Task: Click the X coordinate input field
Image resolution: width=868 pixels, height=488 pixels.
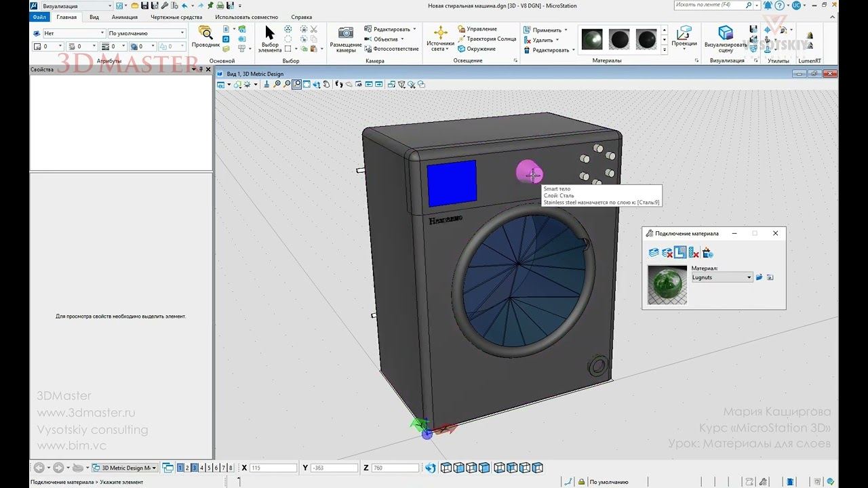Action: click(x=273, y=468)
